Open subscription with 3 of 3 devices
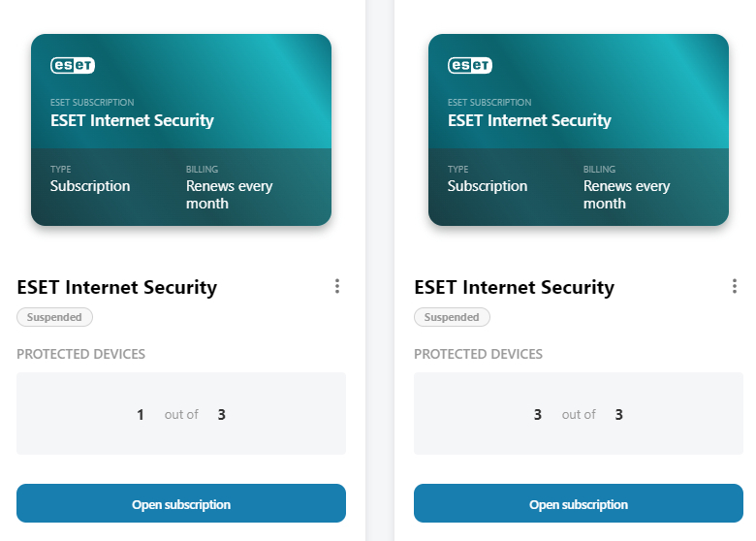The width and height of the screenshot is (756, 541). [x=579, y=504]
